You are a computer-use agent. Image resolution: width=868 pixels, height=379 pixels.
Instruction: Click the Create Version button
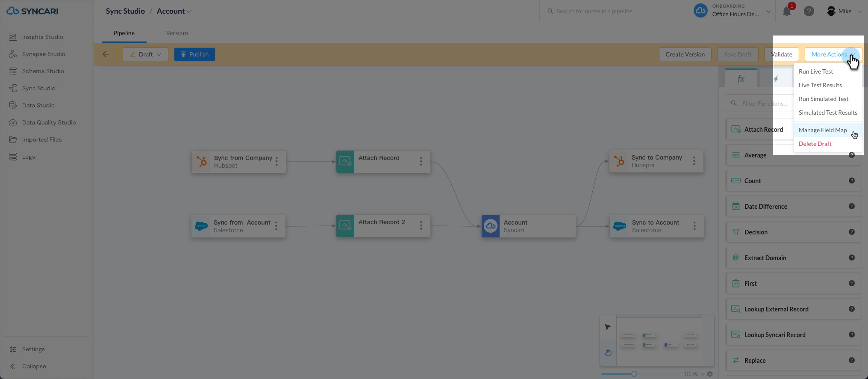coord(685,54)
